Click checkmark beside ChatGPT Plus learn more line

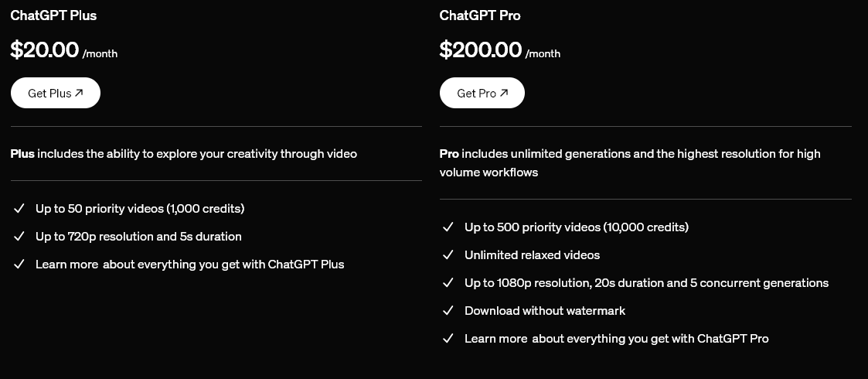pos(19,265)
